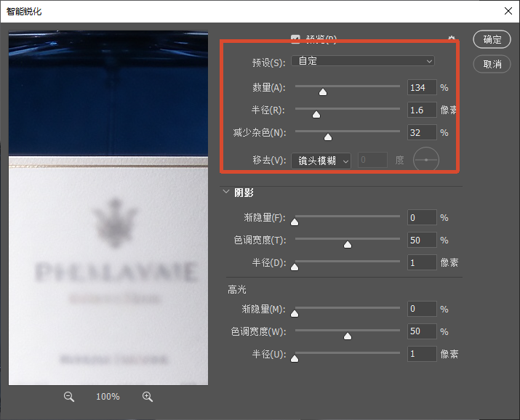Click the 100% zoom level text

[x=108, y=397]
